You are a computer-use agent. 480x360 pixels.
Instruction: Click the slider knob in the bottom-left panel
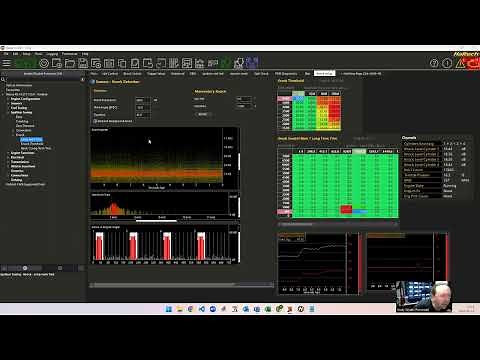[x=25, y=268]
